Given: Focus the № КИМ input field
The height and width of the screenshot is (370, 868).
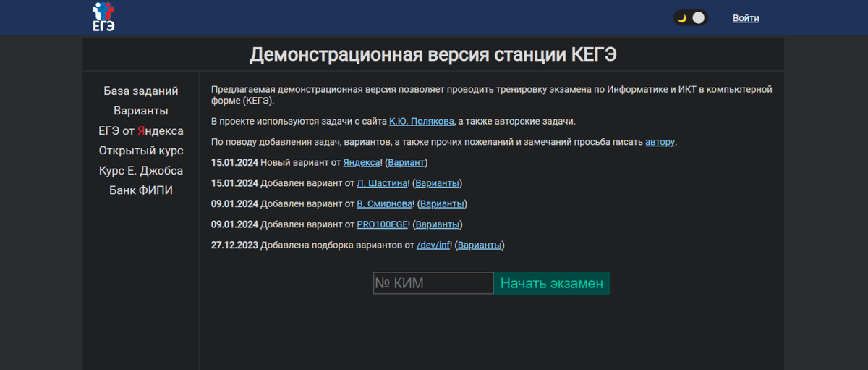Looking at the screenshot, I should coord(433,283).
